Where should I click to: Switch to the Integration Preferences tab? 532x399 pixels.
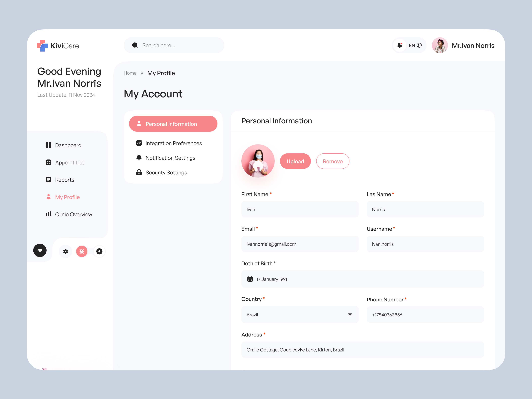pos(174,143)
